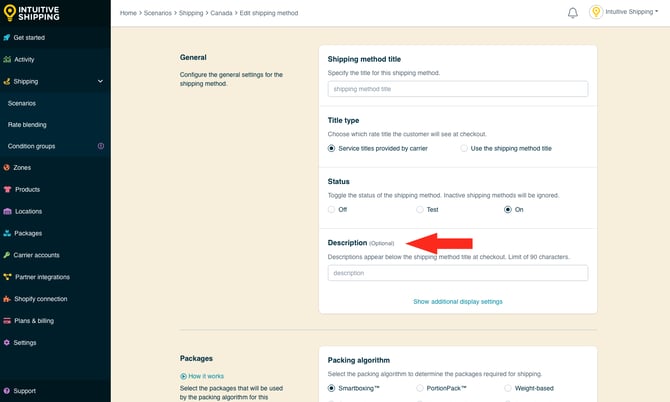This screenshot has width=670, height=402.
Task: Collapse the Shipping menu chevron
Action: (x=100, y=81)
